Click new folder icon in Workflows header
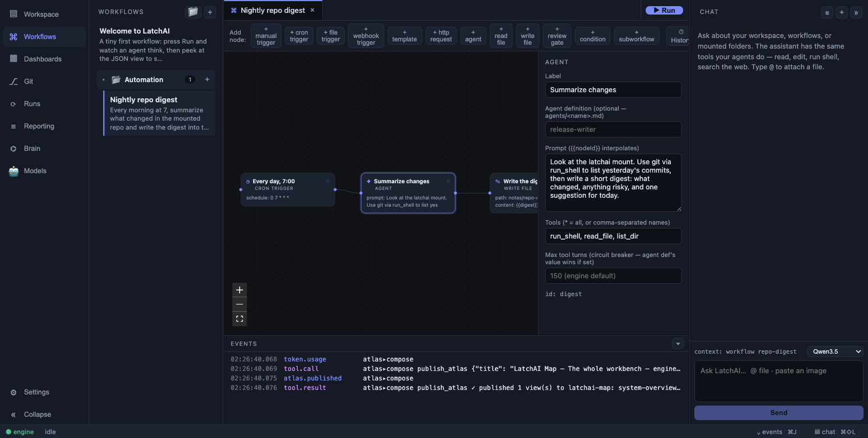 pos(193,12)
